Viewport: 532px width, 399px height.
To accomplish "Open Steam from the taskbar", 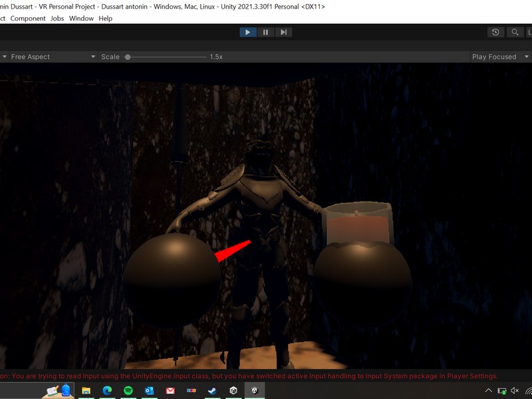I will 212,390.
